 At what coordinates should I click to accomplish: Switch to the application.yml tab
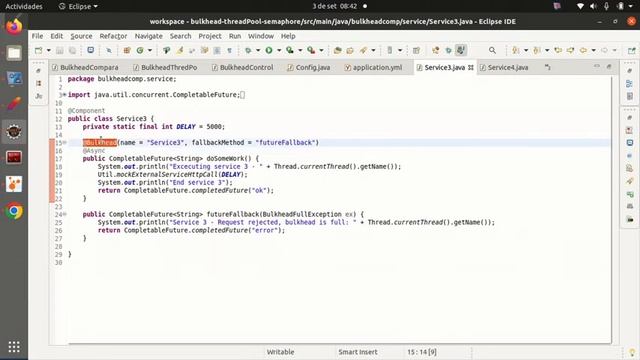click(x=373, y=67)
